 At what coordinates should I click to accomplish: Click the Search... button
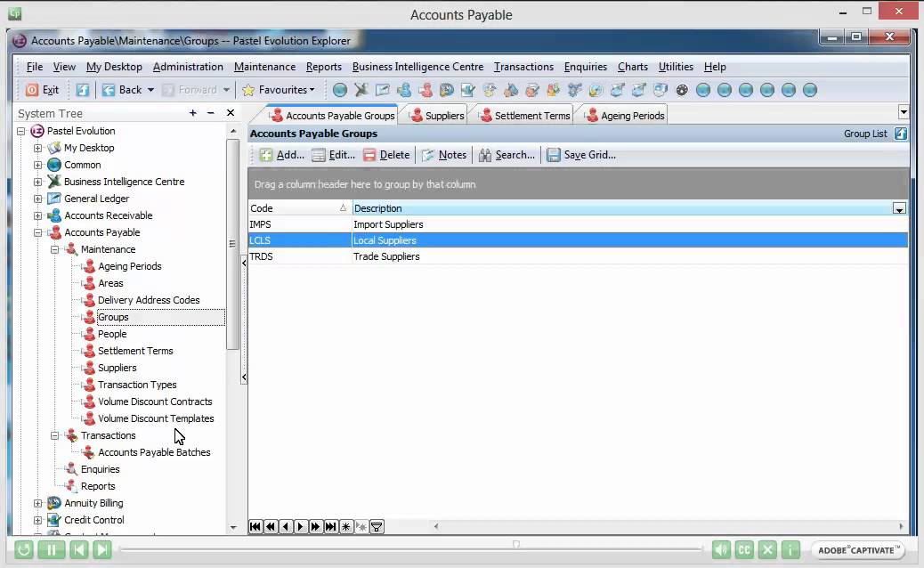point(507,155)
